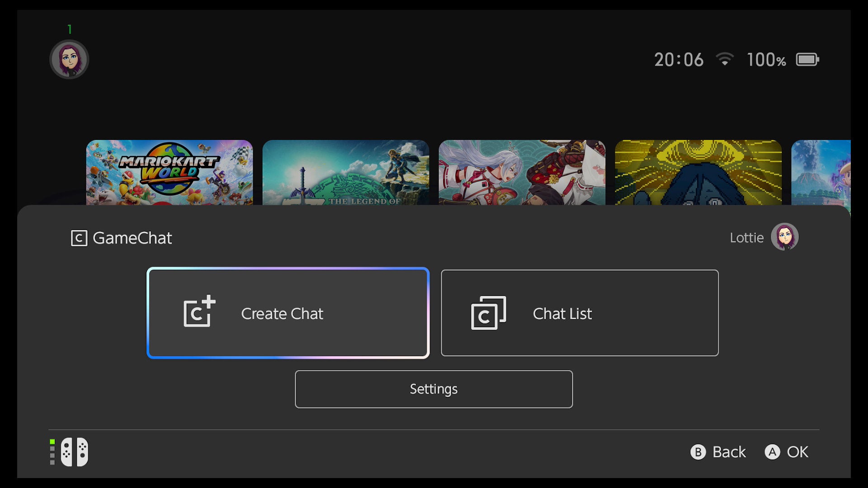Click the Wi-Fi signal icon in the status bar
Screen dimensions: 868x488
tap(726, 59)
